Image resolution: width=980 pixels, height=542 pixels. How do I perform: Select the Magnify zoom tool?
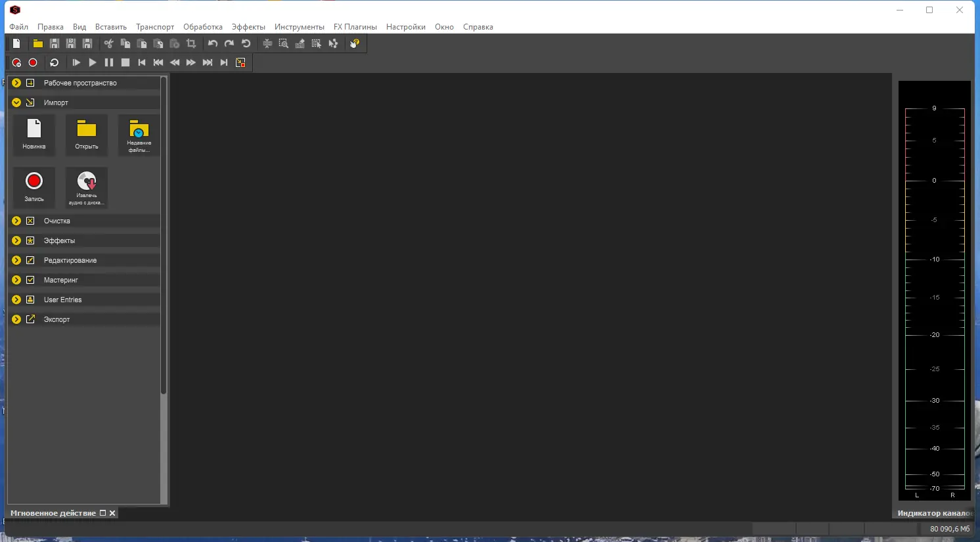pyautogui.click(x=284, y=43)
